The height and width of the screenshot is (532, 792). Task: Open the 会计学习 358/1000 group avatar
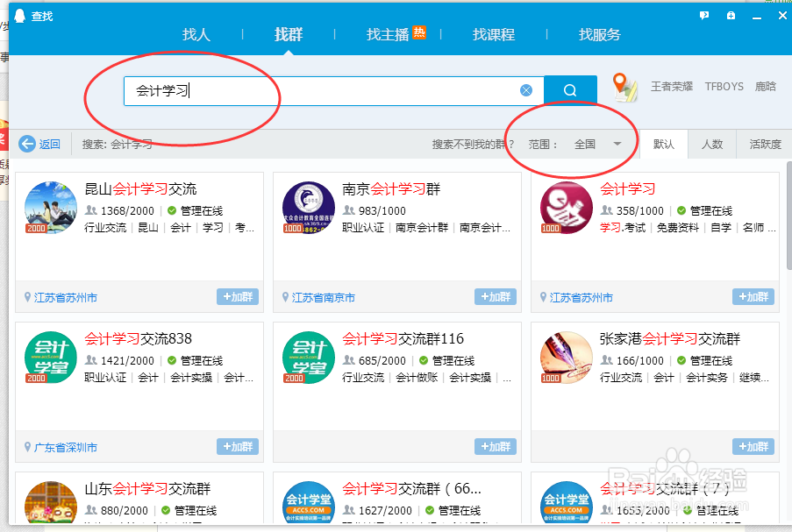point(567,208)
